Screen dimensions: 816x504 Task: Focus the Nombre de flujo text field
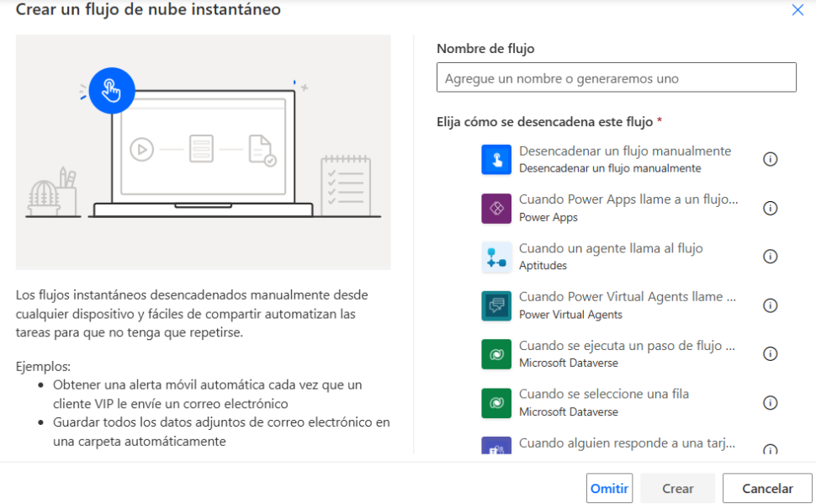(x=616, y=78)
